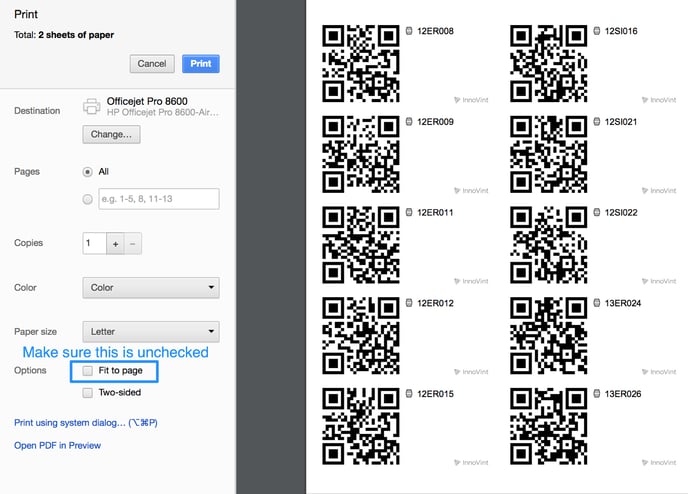
Task: Click the barrel icon beside 13ER026
Action: tap(597, 394)
